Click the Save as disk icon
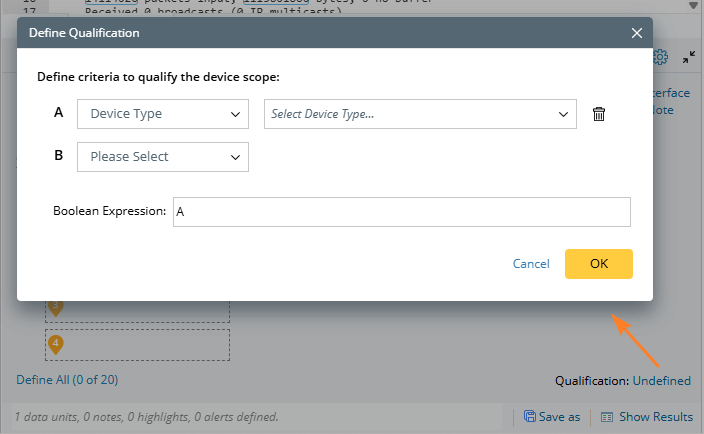Screen dimensions: 704x434 click(531, 416)
